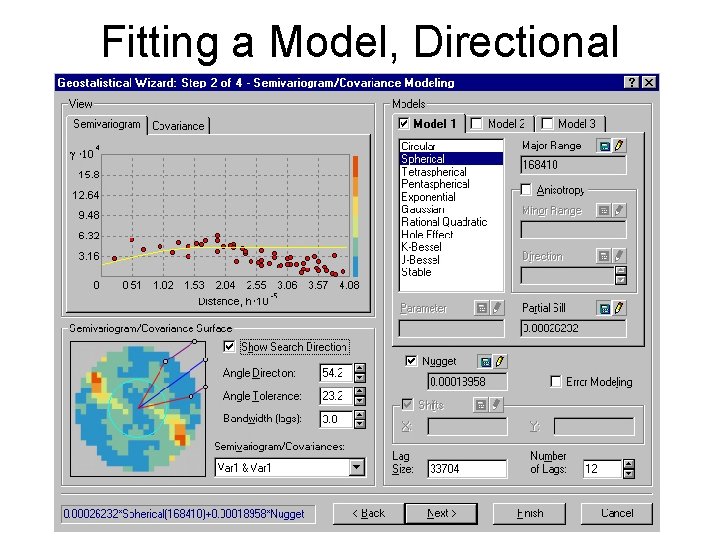This screenshot has width=720, height=540.
Task: Open the Semivariogram/Covariances dropdown
Action: point(357,468)
